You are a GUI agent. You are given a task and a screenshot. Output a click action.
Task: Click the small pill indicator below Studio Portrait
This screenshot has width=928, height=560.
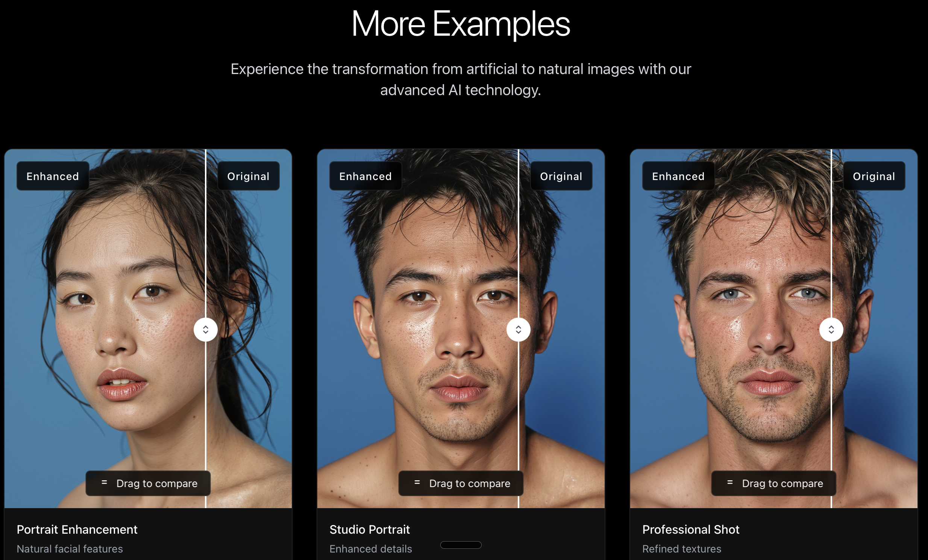pos(461,545)
